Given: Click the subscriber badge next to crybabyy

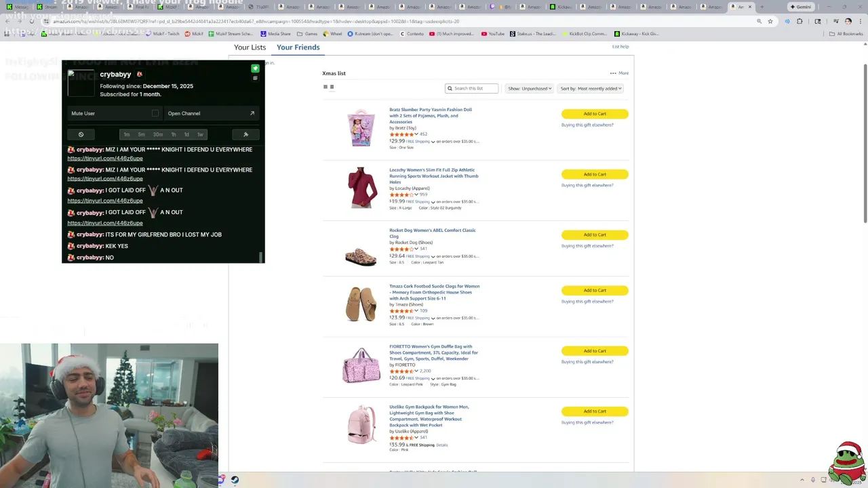Looking at the screenshot, I should [x=139, y=75].
